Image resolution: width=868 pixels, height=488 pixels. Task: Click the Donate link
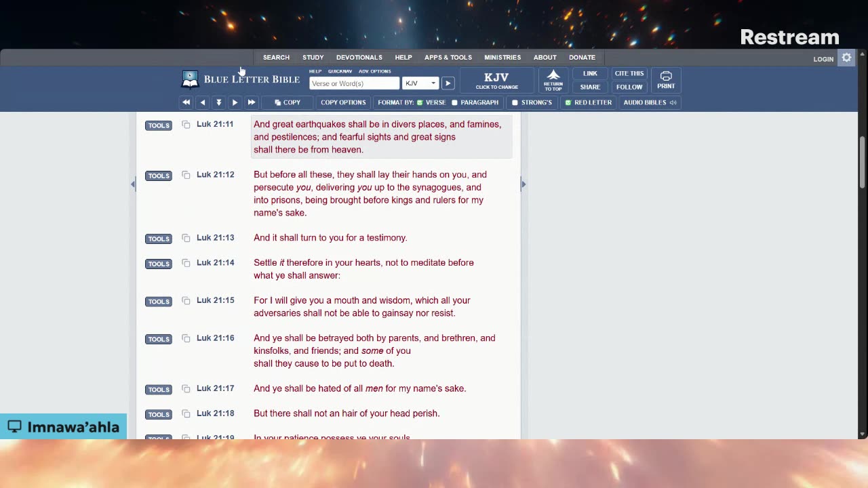pyautogui.click(x=582, y=58)
